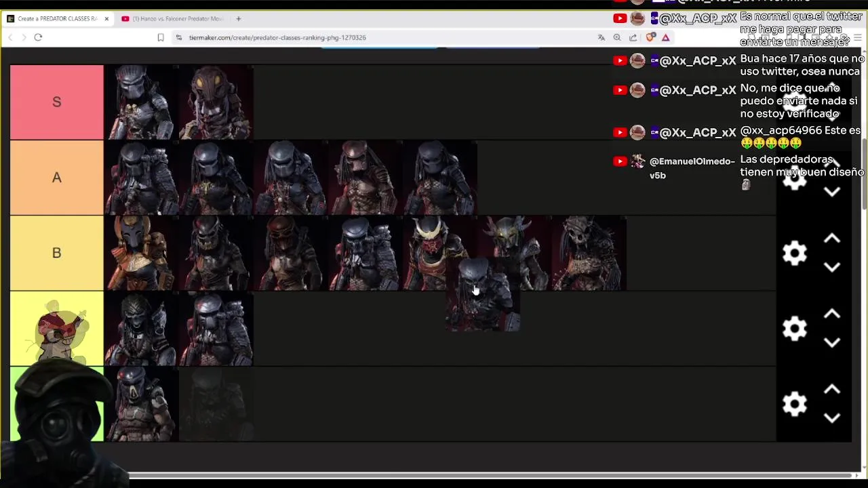The height and width of the screenshot is (488, 868).
Task: Switch to the Hanzo vs. Falconer Predator tab
Action: tap(172, 18)
